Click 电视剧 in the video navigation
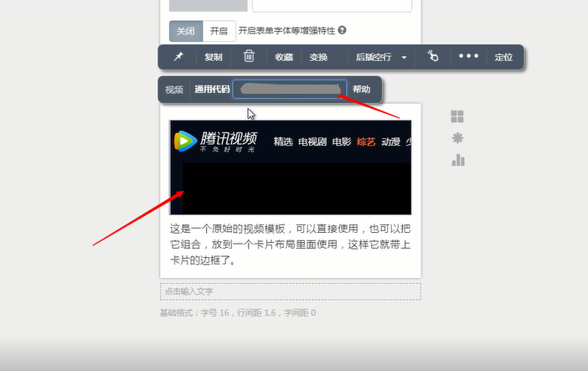 click(312, 142)
